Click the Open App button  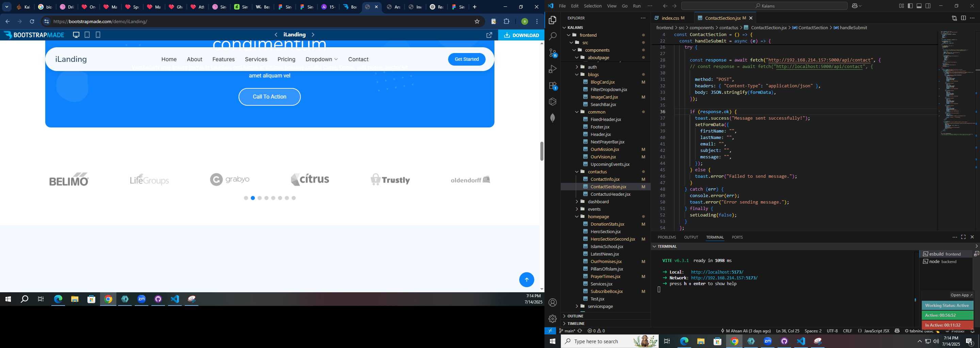click(961, 295)
